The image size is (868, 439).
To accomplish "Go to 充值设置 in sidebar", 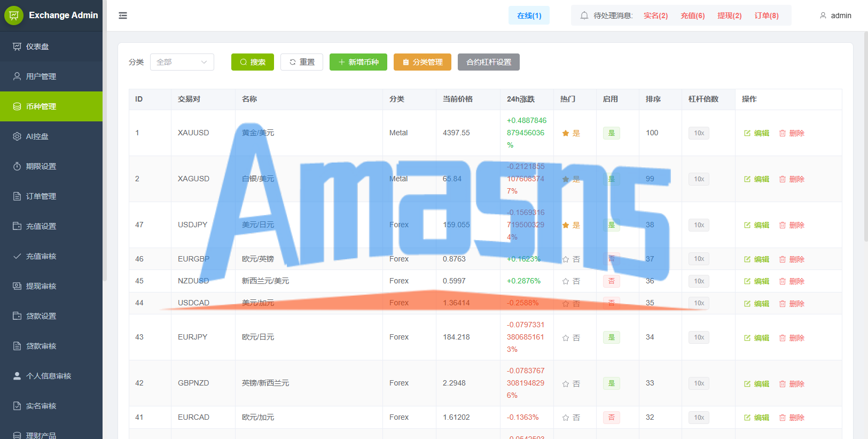I will [51, 226].
